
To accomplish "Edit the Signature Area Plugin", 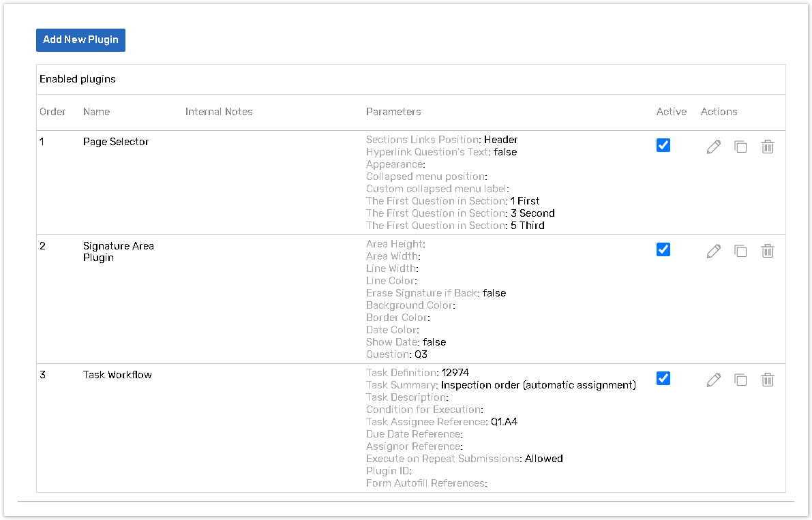I will (713, 251).
